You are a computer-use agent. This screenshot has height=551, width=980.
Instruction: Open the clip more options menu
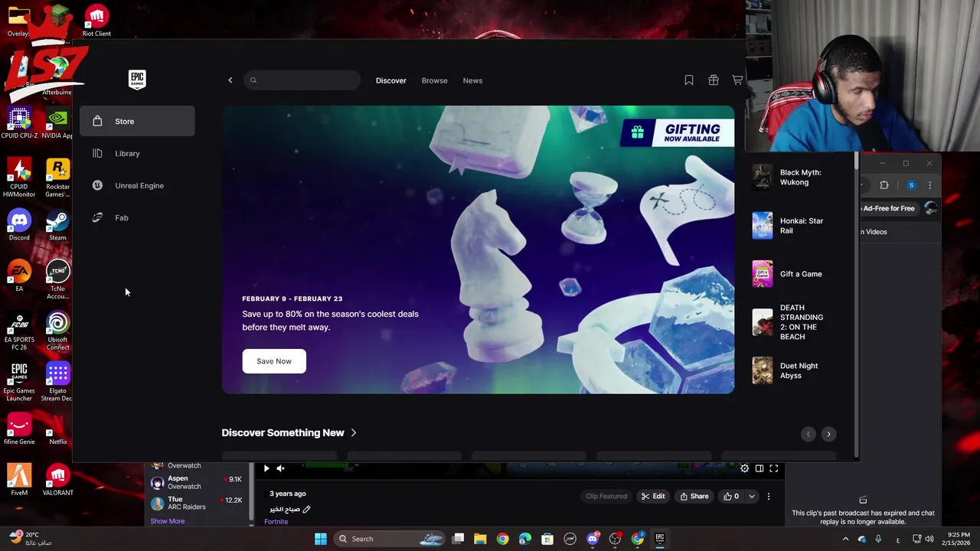[769, 496]
